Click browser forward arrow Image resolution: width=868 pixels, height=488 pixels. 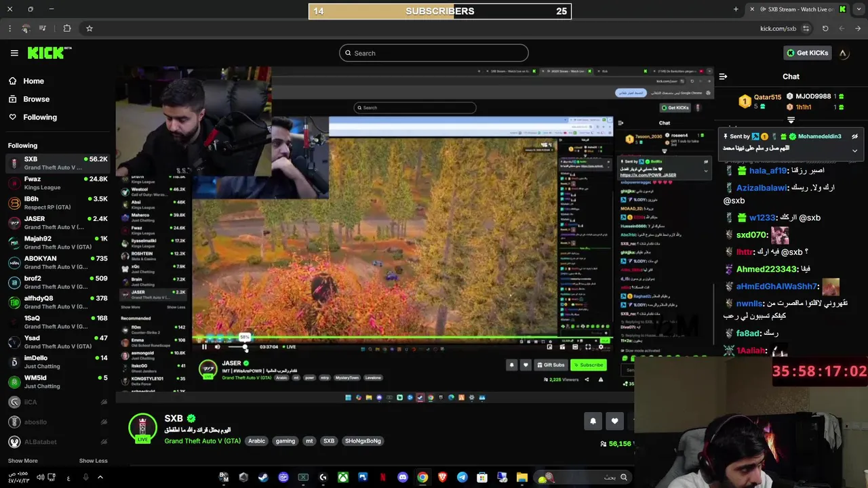842,28
